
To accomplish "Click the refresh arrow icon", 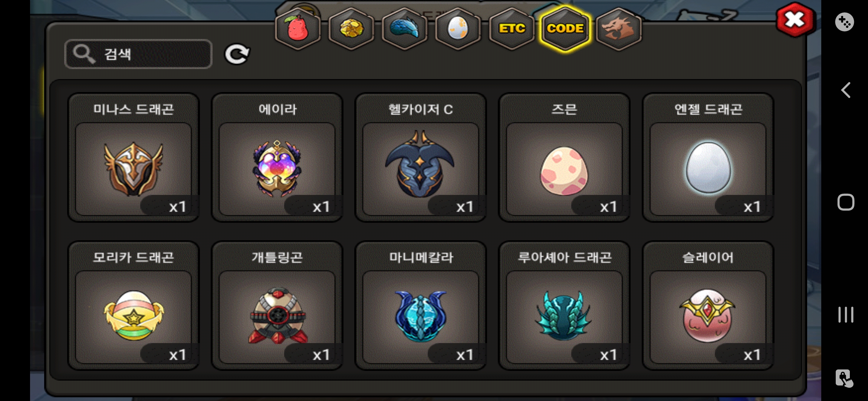I will click(237, 54).
